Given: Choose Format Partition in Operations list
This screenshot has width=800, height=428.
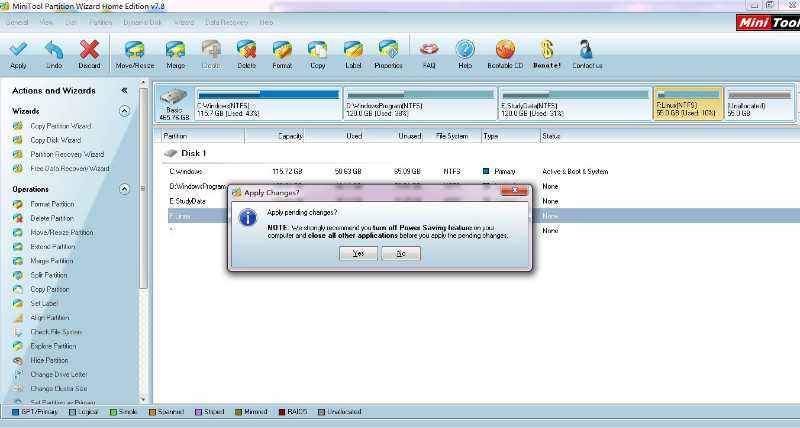Looking at the screenshot, I should click(52, 204).
